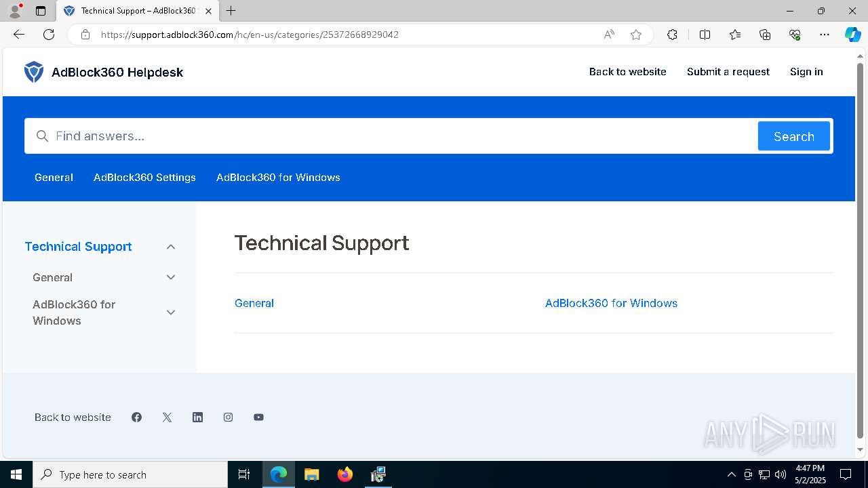Focus the Find answers search field
This screenshot has height=488, width=868.
[x=391, y=136]
